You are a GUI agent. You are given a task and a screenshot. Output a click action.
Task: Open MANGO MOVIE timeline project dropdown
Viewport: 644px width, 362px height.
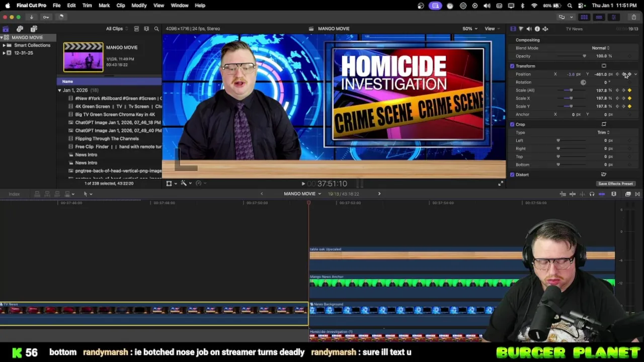[x=302, y=194]
